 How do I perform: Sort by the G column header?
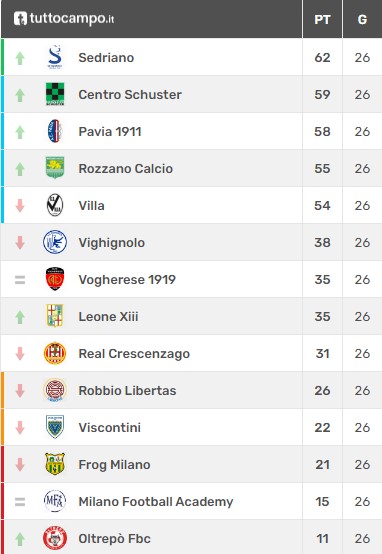coord(362,19)
